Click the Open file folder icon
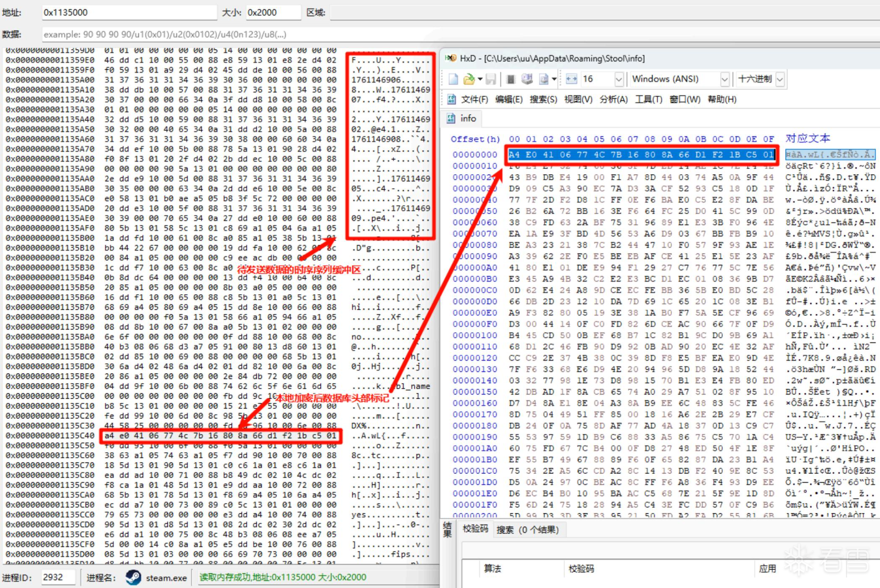Screen dimensions: 880x588 pos(468,79)
